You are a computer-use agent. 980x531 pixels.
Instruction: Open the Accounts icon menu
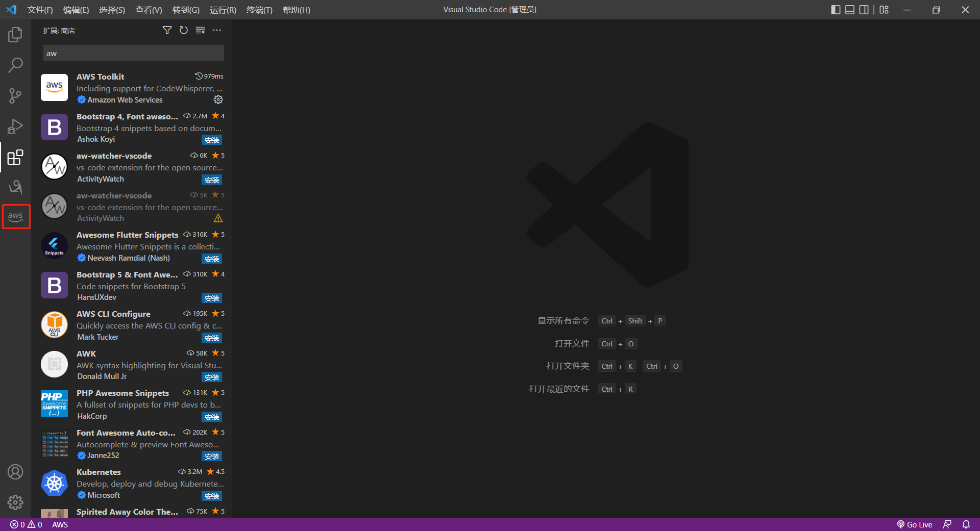click(15, 472)
